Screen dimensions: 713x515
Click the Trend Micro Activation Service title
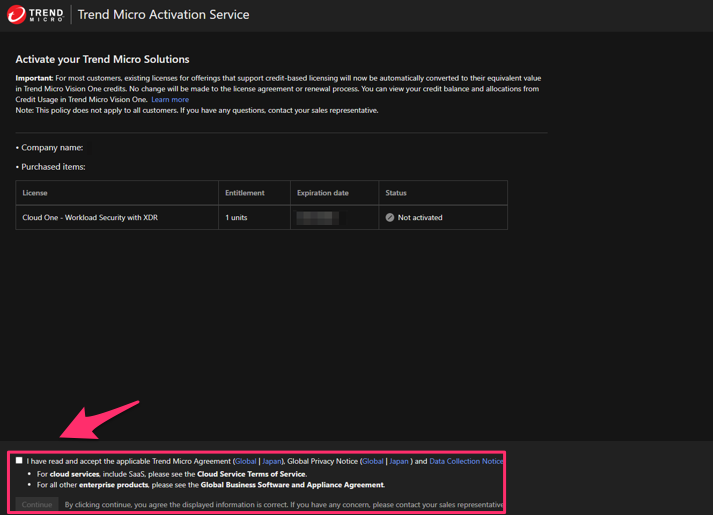click(164, 15)
